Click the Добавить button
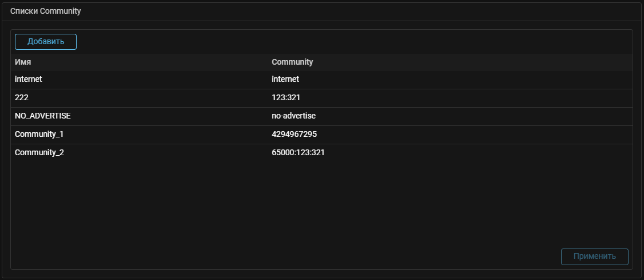644x280 pixels. 46,42
